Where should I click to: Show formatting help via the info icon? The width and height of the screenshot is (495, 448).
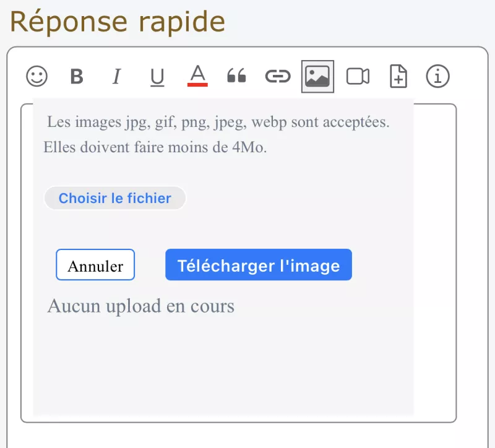coord(437,76)
